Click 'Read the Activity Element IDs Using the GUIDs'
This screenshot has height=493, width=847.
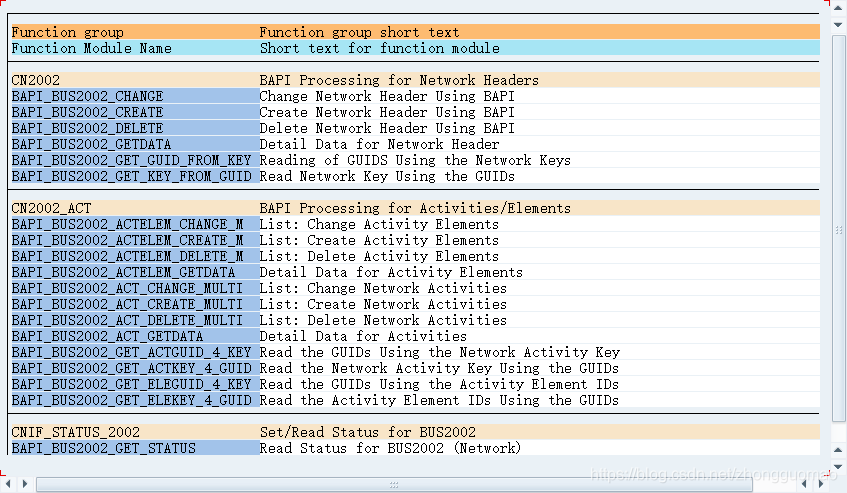click(439, 401)
